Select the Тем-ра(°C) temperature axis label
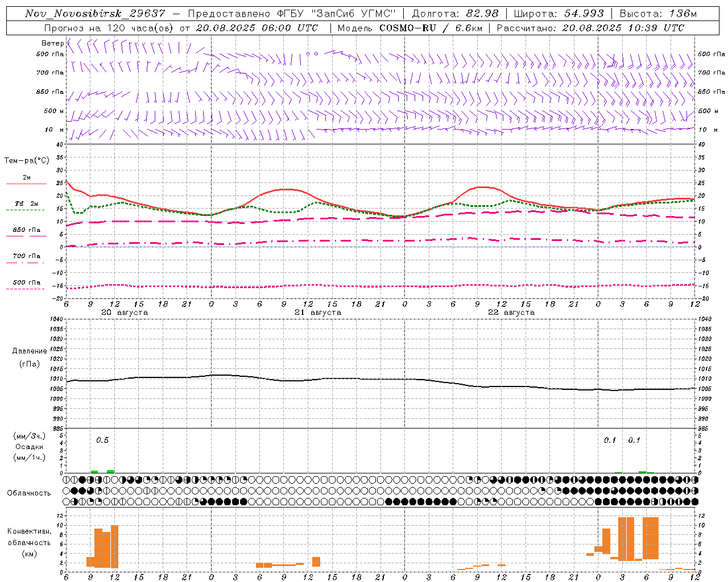The height and width of the screenshot is (582, 728). tap(27, 161)
